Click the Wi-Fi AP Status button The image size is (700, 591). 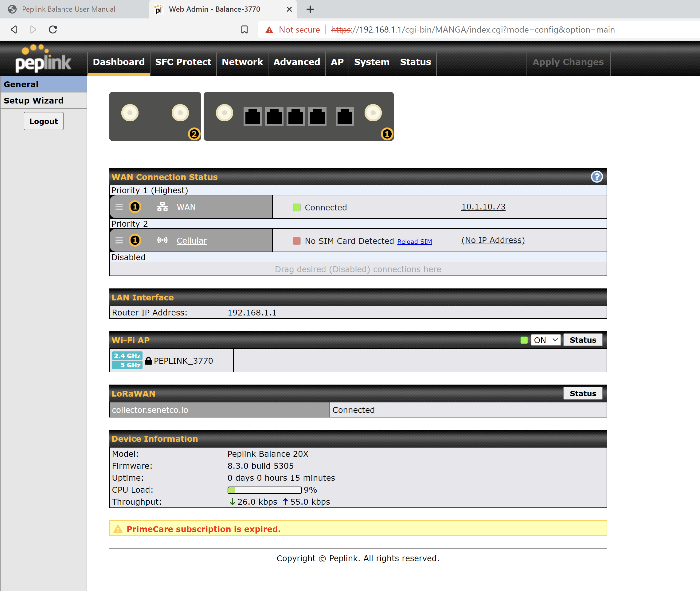coord(583,340)
